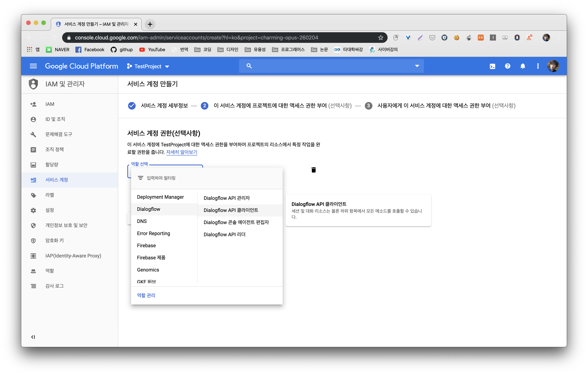Open the Deployment Manager role category

[160, 197]
